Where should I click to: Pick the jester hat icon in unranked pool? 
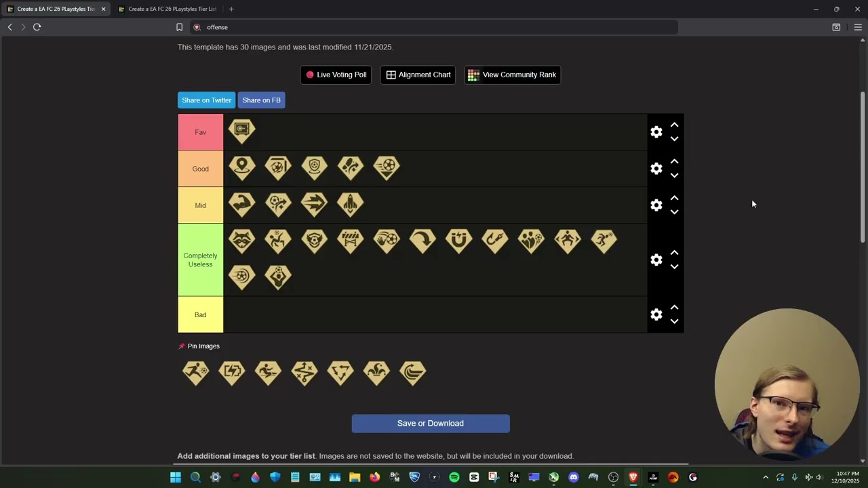pyautogui.click(x=376, y=372)
